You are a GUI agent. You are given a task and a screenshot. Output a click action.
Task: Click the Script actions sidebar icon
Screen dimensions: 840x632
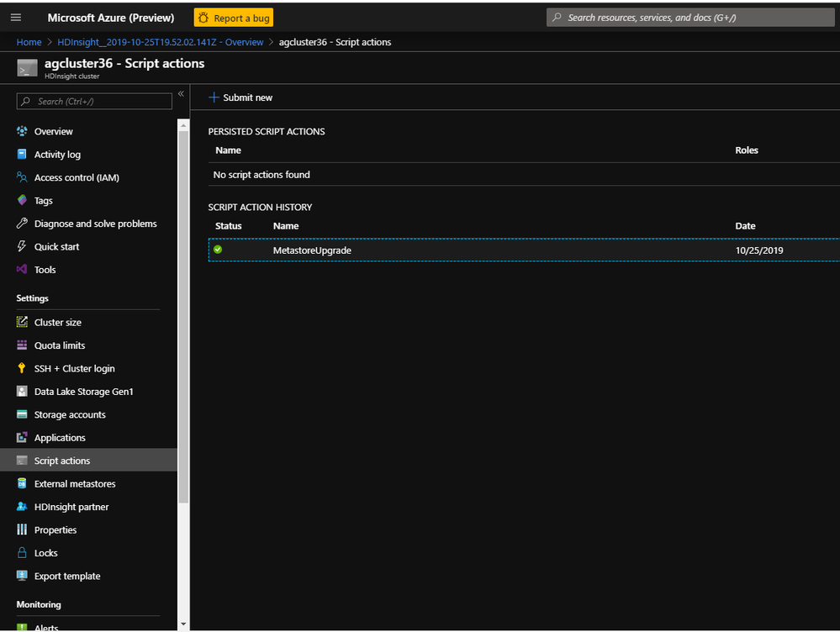pos(22,460)
